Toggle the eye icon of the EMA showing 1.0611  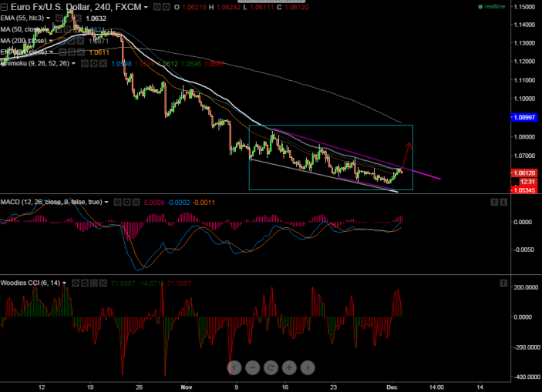pyautogui.click(x=62, y=52)
